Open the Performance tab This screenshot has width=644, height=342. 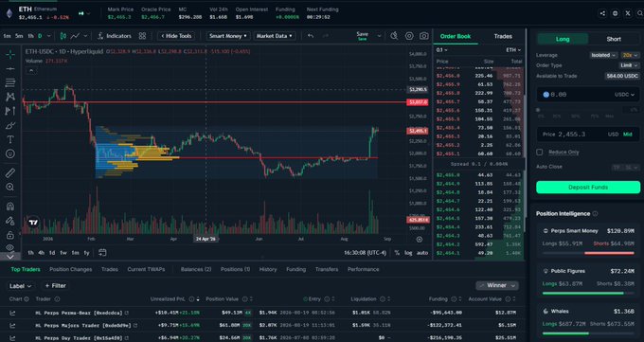[363, 269]
